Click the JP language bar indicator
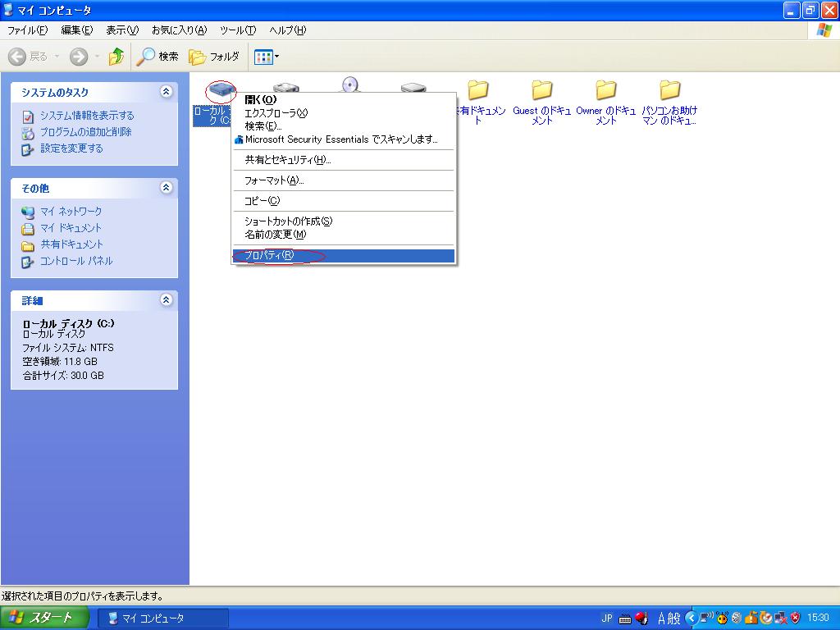 point(607,619)
